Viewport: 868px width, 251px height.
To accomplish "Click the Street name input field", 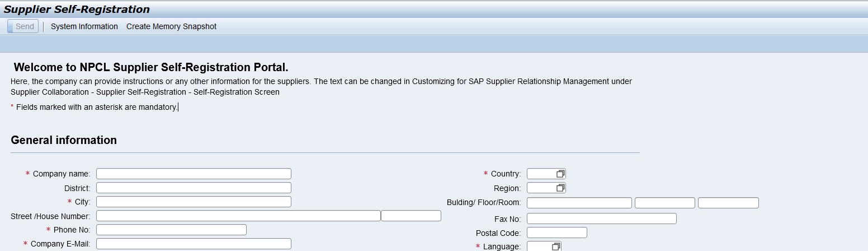I will (238, 216).
